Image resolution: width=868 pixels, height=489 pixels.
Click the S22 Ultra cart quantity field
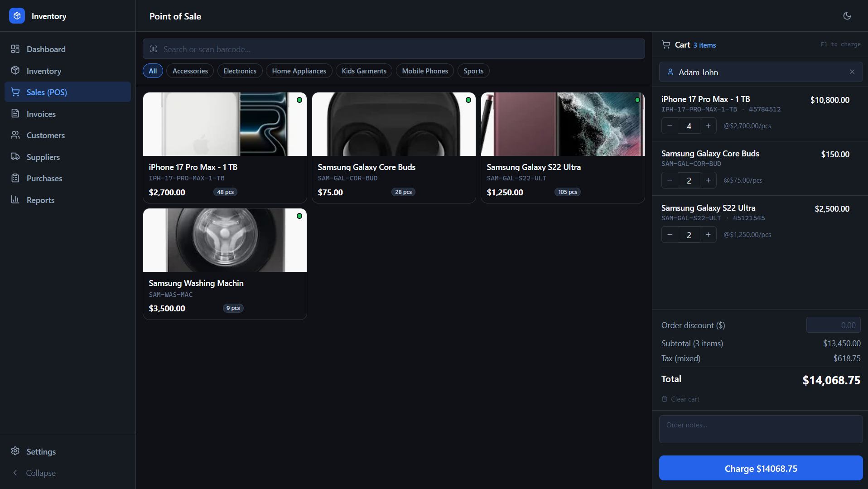click(x=689, y=235)
